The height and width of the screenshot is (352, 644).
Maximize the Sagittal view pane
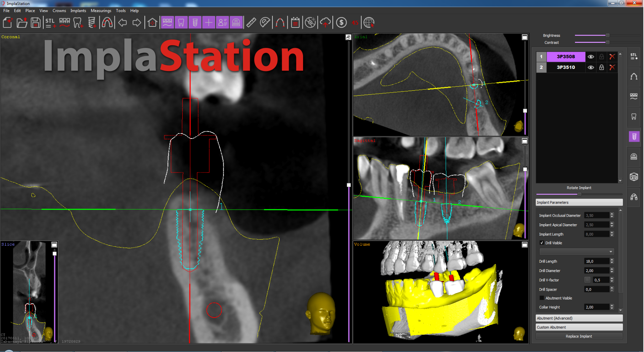tap(525, 141)
